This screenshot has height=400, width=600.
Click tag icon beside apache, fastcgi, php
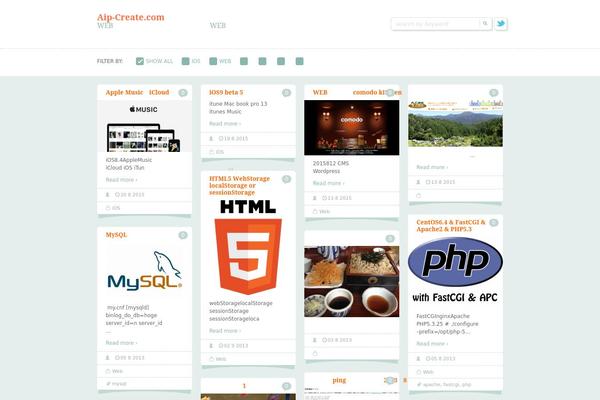point(419,384)
